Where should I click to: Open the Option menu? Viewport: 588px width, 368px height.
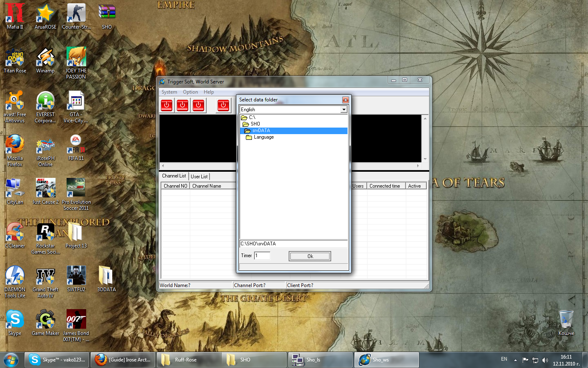(x=190, y=92)
